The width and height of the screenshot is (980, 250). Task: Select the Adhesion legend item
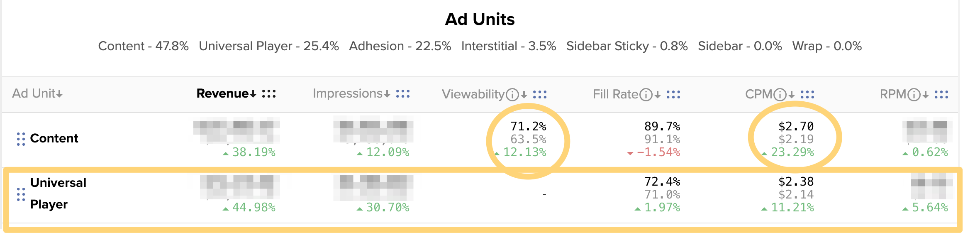400,46
